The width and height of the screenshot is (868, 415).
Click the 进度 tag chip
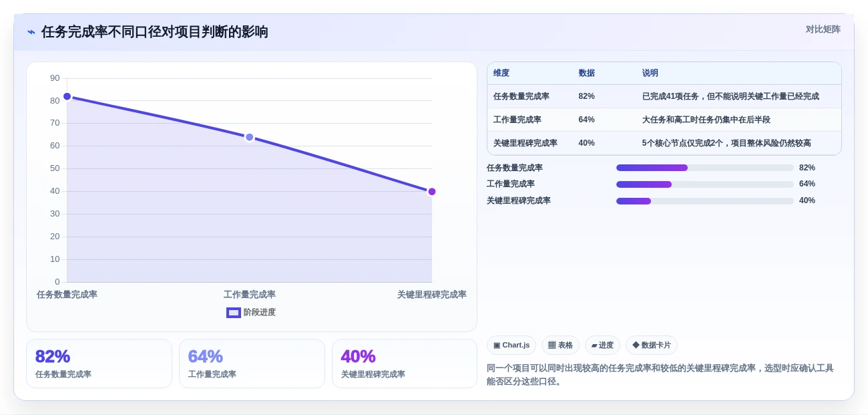point(602,345)
